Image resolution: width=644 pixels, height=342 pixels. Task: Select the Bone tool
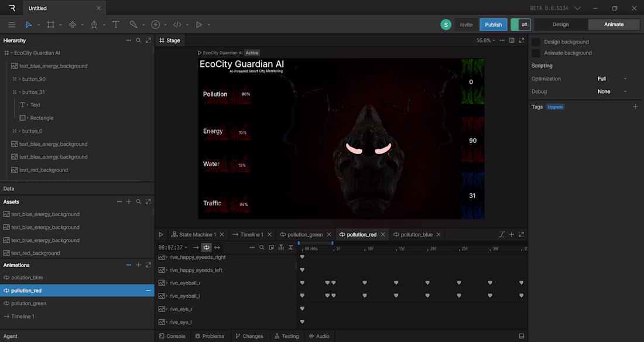(133, 25)
